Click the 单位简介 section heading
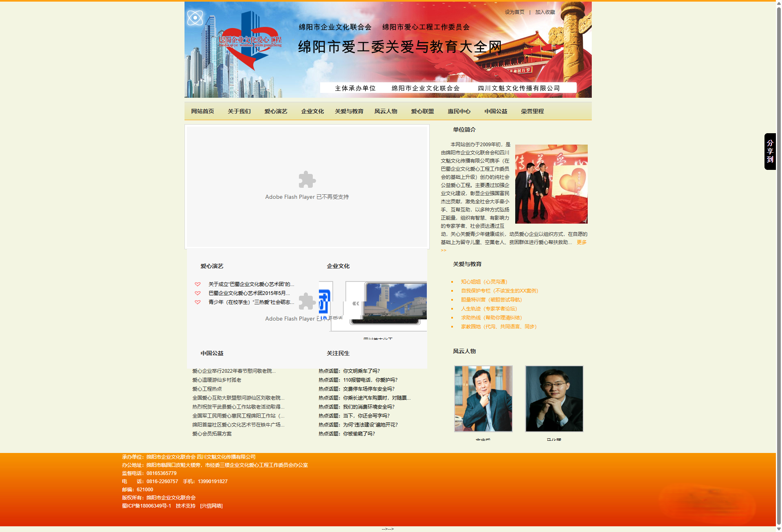Image resolution: width=782 pixels, height=532 pixels. click(464, 130)
